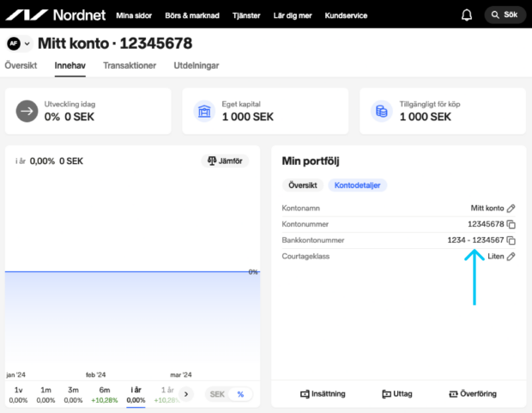Click the 1234 - 1234567 bank number
Screen dimensions: 532x413
click(x=475, y=240)
